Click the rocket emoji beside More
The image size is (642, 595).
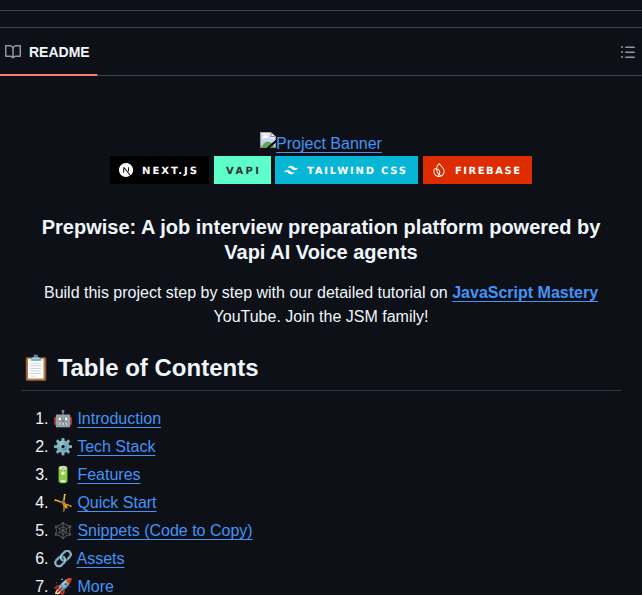coord(63,587)
